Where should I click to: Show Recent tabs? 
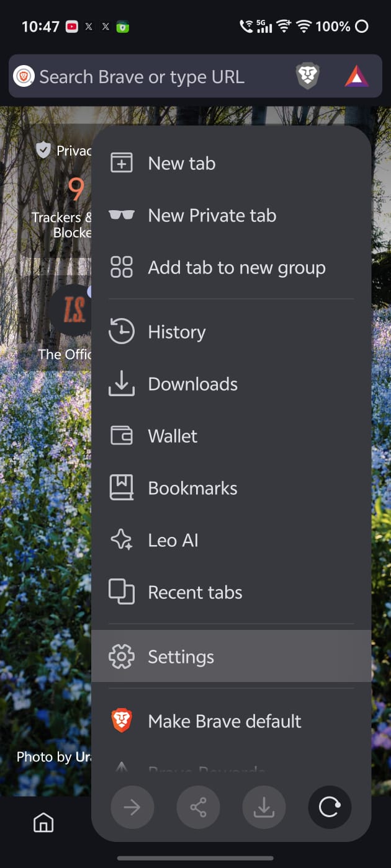pos(231,593)
